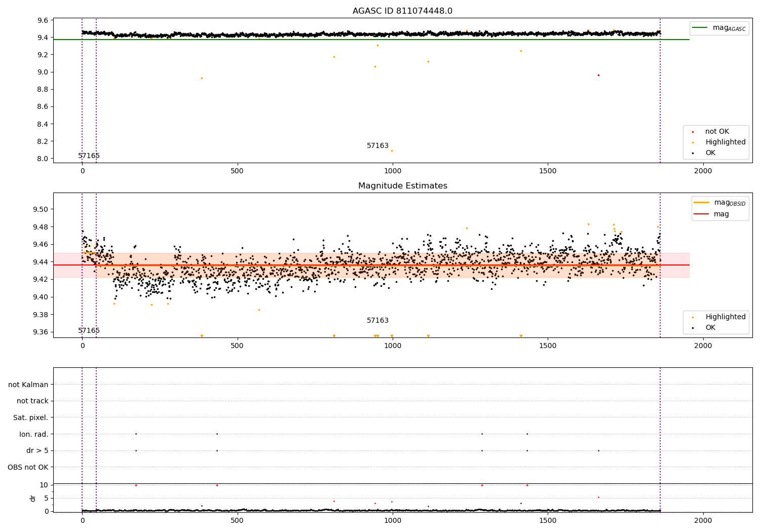Click the "500" x-tick under the top plot
The height and width of the screenshot is (532, 760).
(x=237, y=171)
